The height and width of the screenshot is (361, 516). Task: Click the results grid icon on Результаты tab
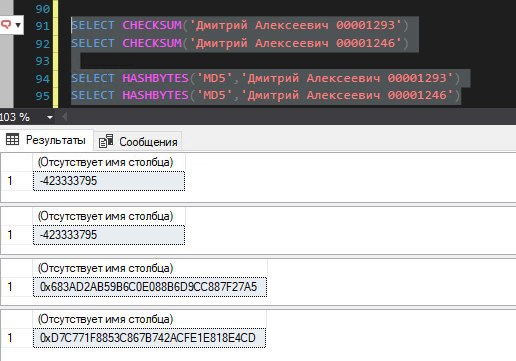12,139
